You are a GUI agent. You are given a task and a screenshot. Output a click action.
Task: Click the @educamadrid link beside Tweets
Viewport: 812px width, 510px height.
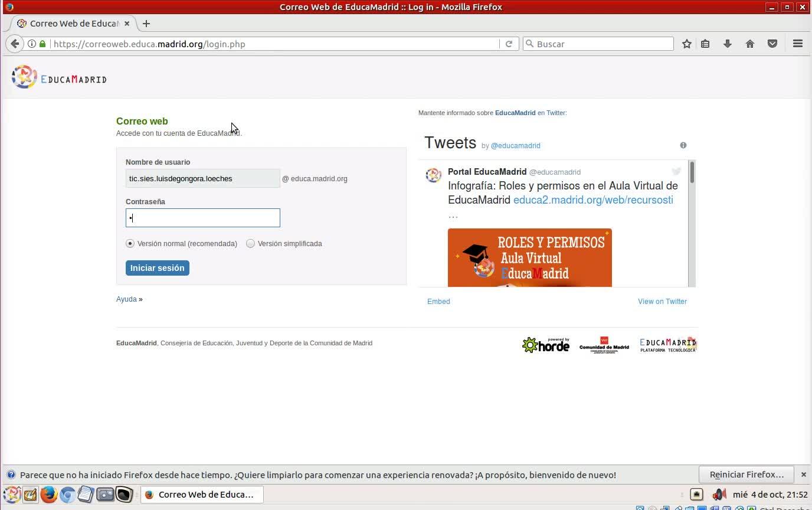tap(516, 146)
